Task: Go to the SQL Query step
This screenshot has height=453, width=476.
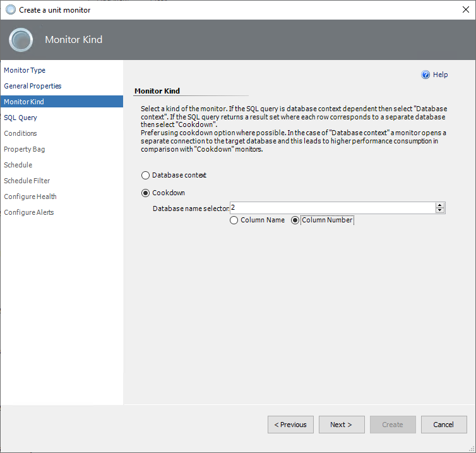Action: coord(20,118)
